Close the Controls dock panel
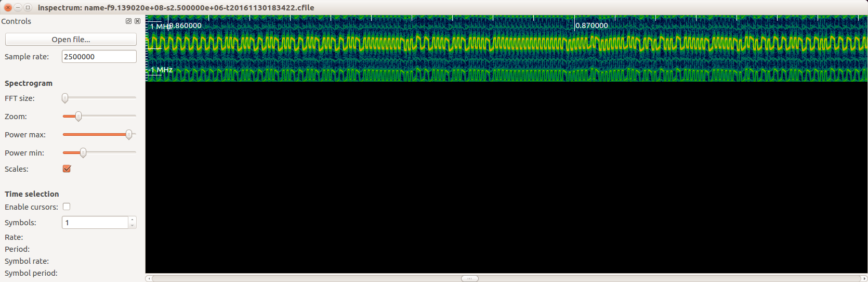868x282 pixels. pos(137,21)
